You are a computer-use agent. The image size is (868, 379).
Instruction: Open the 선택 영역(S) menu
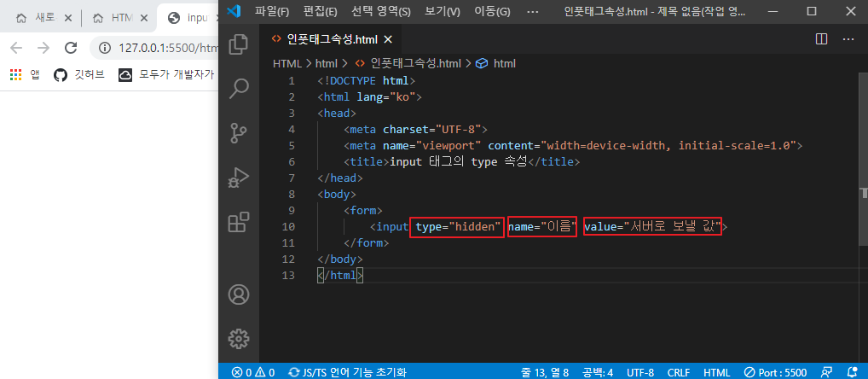[381, 11]
